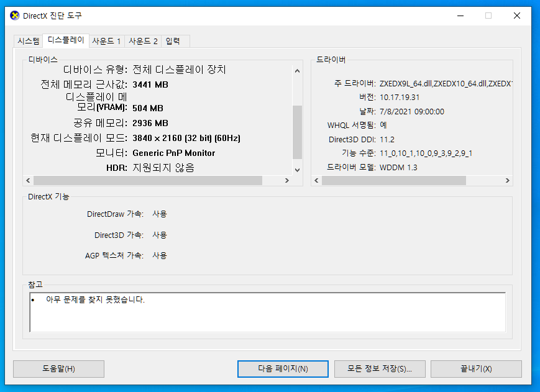Click driver panel horizontal scrollbar thumb
This screenshot has height=392, width=540.
pos(393,180)
